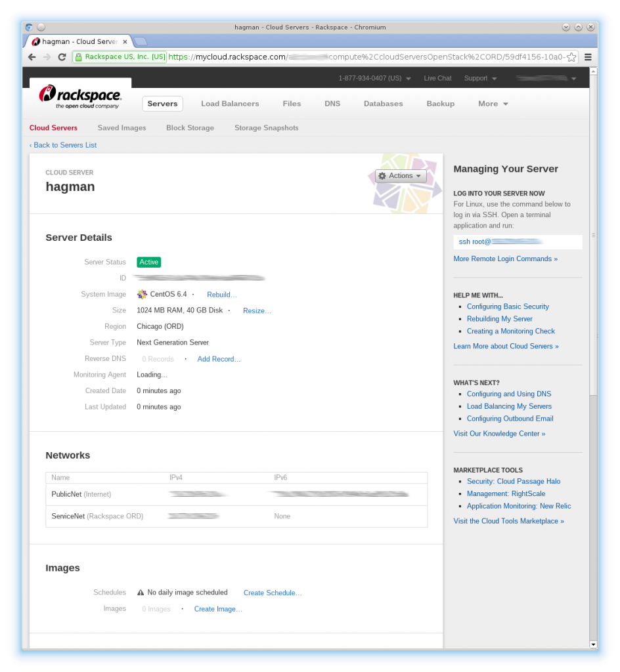
Task: Click the scrollbar up arrow
Action: pos(593,71)
